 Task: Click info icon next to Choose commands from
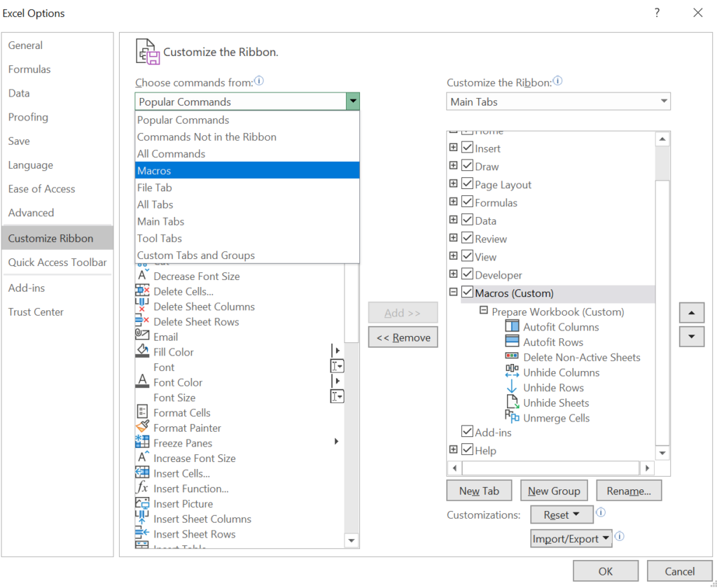coord(259,81)
